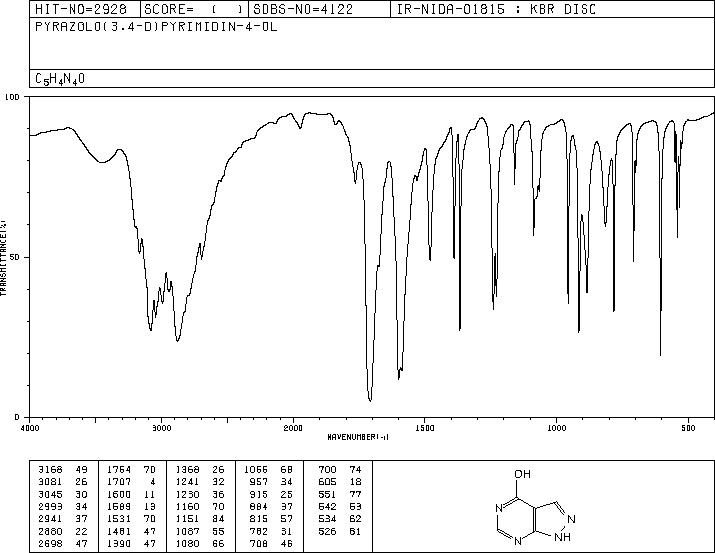Click the deepest absorption peak near 1707
The image size is (715, 553).
tap(370, 399)
